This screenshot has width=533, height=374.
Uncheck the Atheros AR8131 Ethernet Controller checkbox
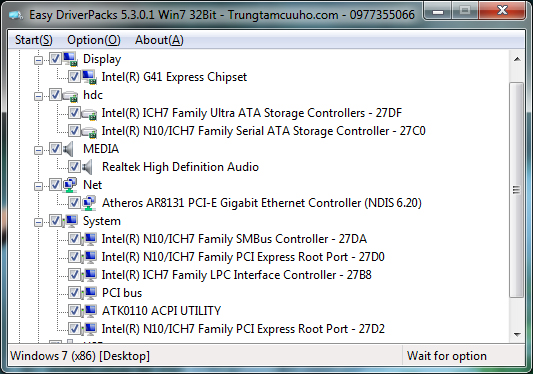coord(74,203)
